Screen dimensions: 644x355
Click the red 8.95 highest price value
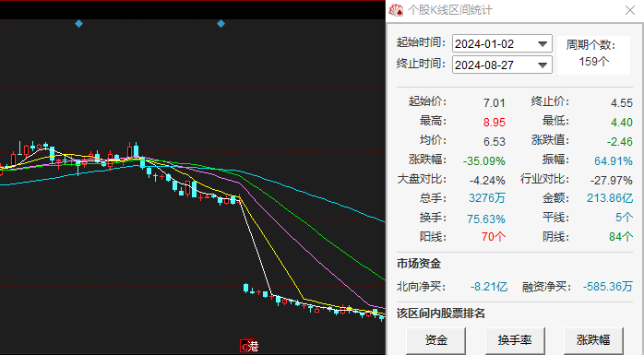tap(495, 123)
